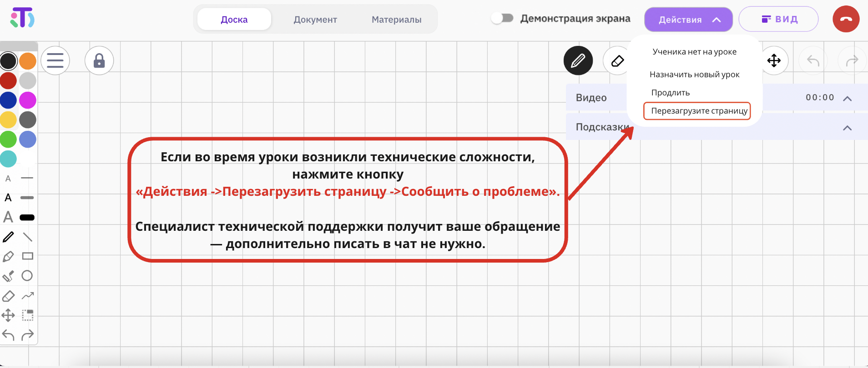This screenshot has width=868, height=368.
Task: Pick the periwinkle blue color swatch
Action: (x=28, y=139)
